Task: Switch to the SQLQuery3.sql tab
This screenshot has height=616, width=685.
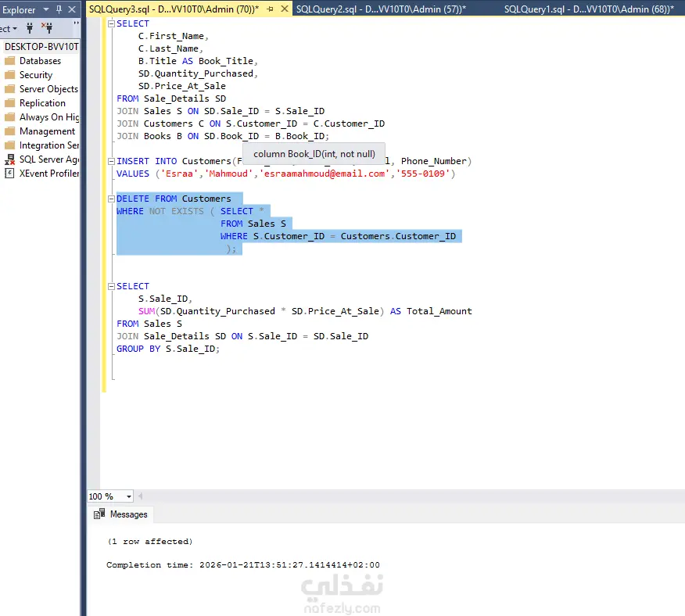Action: click(174, 9)
